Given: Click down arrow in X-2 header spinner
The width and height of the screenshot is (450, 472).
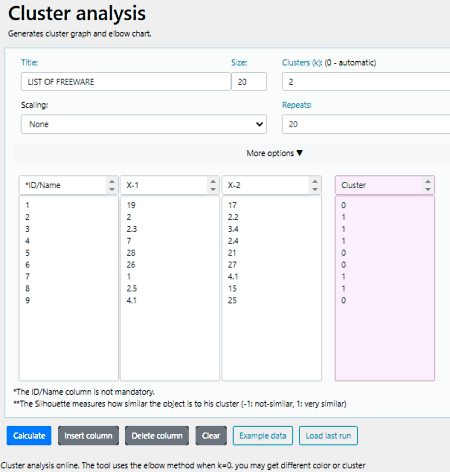Looking at the screenshot, I should pyautogui.click(x=315, y=189).
